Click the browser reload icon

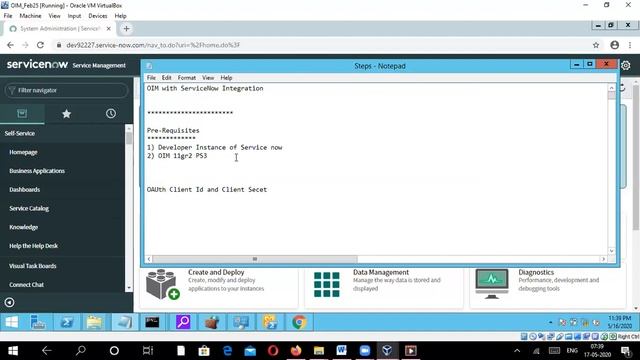(x=40, y=45)
